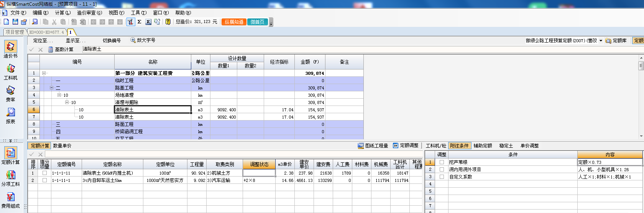Open the 文件 menu
Image resolution: width=644 pixels, height=213 pixels.
point(18,13)
